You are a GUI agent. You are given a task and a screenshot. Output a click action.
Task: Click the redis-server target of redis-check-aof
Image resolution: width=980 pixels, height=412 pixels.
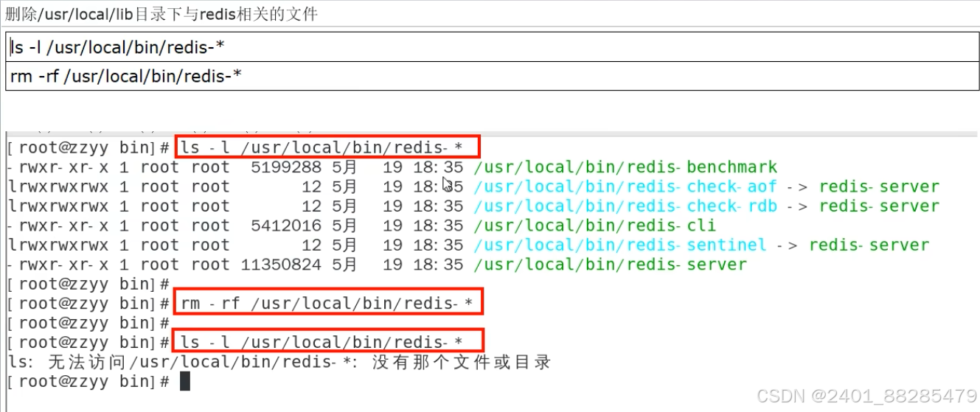(x=879, y=186)
